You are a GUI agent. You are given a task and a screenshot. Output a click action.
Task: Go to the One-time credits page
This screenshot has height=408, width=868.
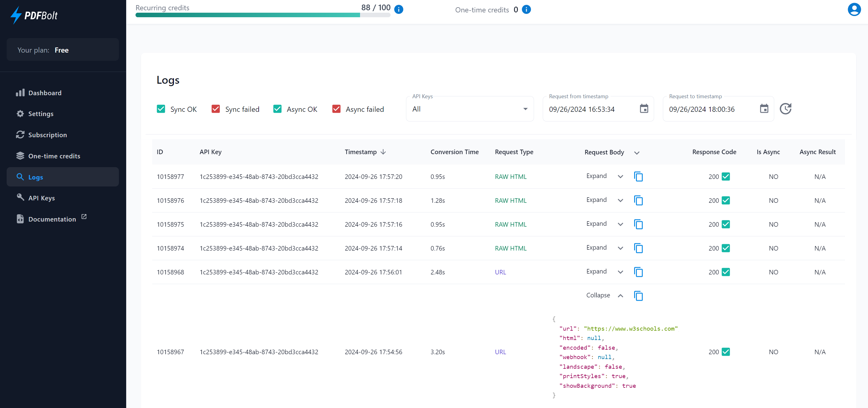coord(63,156)
